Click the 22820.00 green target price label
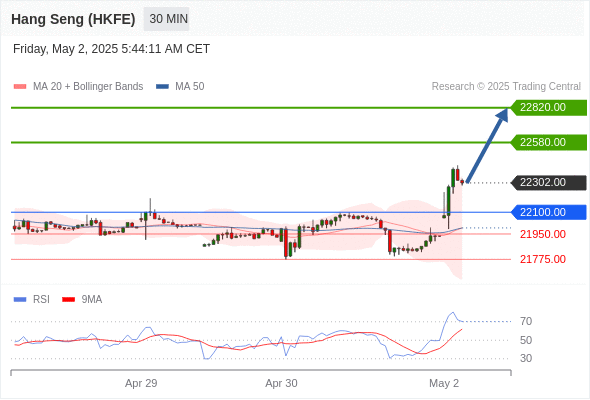 pyautogui.click(x=549, y=108)
